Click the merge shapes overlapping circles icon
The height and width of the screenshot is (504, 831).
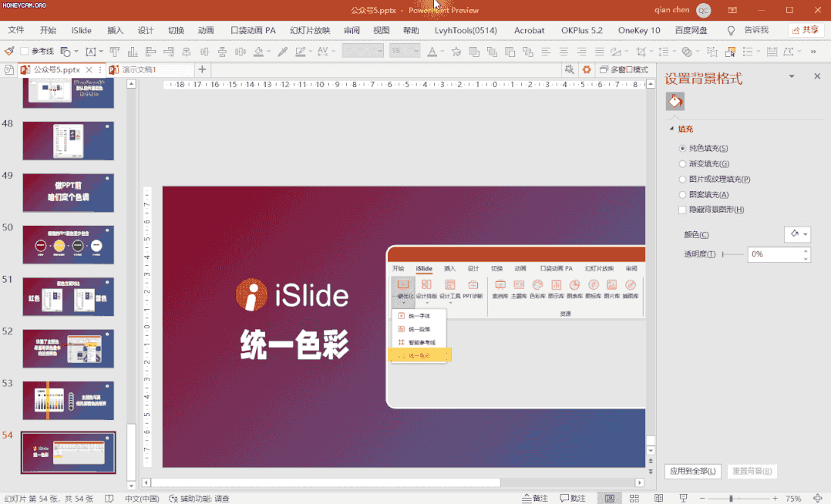coord(687,52)
